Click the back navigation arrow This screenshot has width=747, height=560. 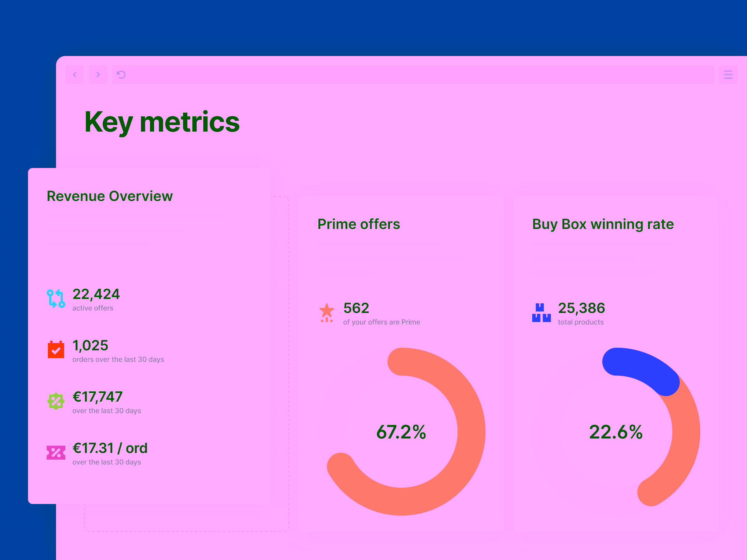[x=75, y=75]
